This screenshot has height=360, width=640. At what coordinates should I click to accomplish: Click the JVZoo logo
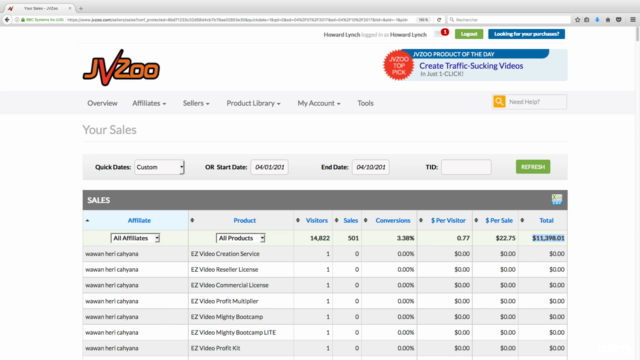(121, 68)
